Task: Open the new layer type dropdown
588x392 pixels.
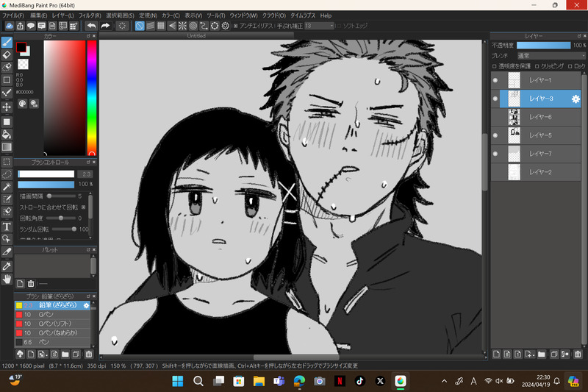Action: click(x=529, y=354)
